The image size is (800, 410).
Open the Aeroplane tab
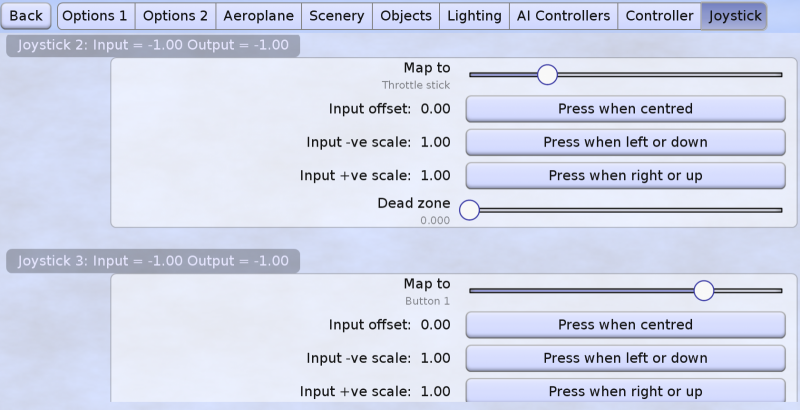tap(258, 16)
